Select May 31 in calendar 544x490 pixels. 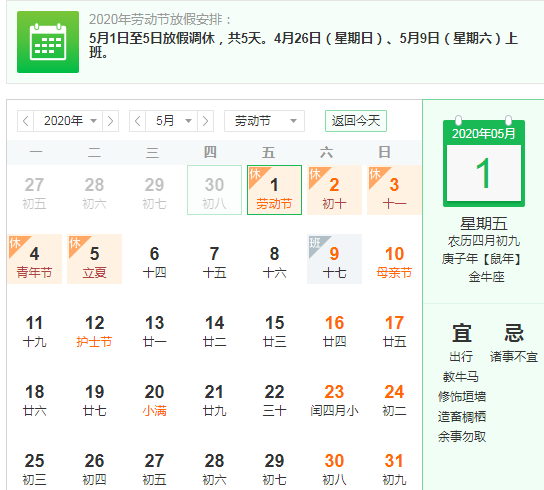[x=394, y=468]
